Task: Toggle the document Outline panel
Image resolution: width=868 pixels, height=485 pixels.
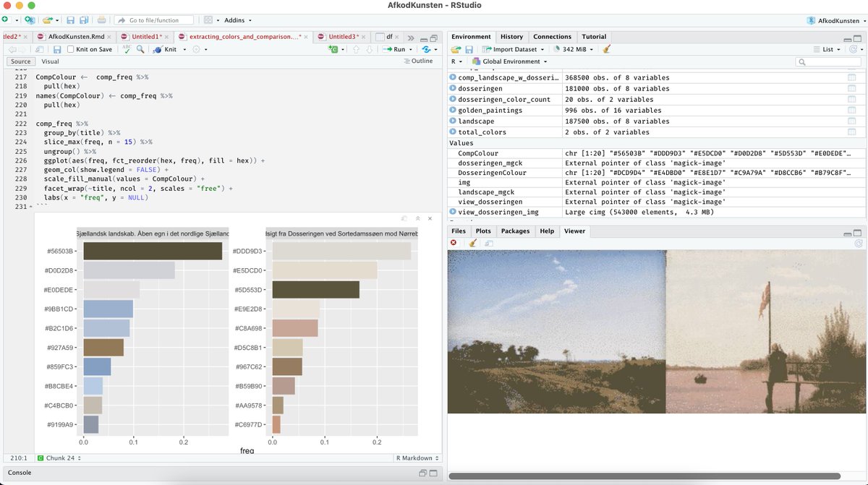Action: (417, 61)
